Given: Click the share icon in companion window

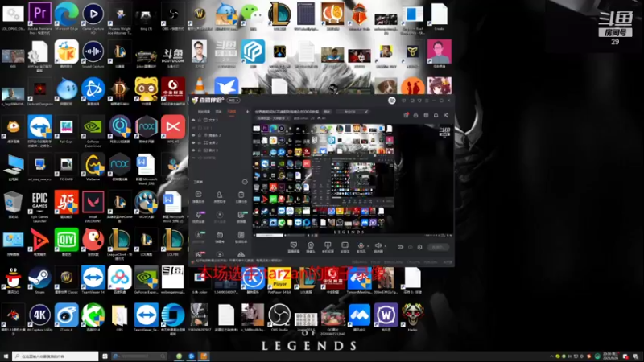Looking at the screenshot, I should point(446,115).
